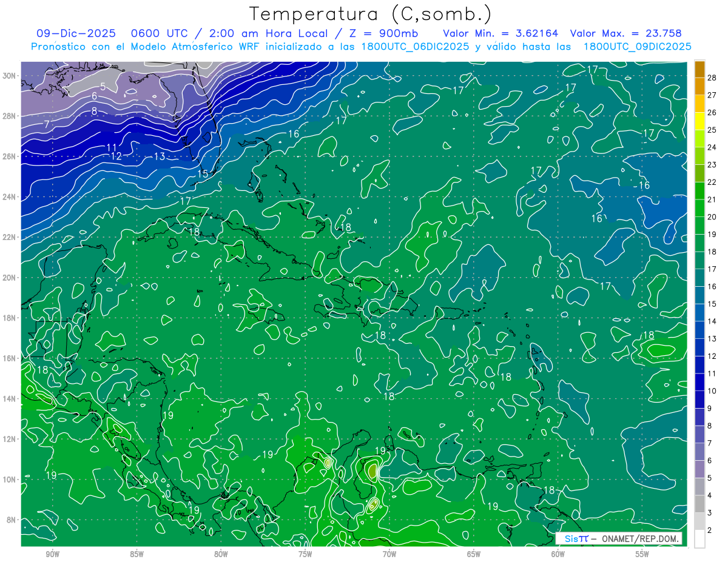Click the '20N' latitude axis label

[x=10, y=278]
